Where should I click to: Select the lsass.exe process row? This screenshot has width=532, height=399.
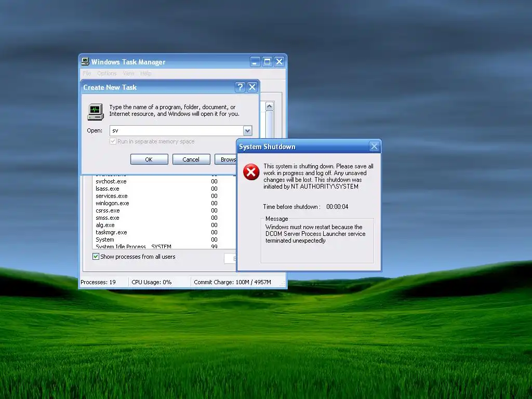point(165,189)
